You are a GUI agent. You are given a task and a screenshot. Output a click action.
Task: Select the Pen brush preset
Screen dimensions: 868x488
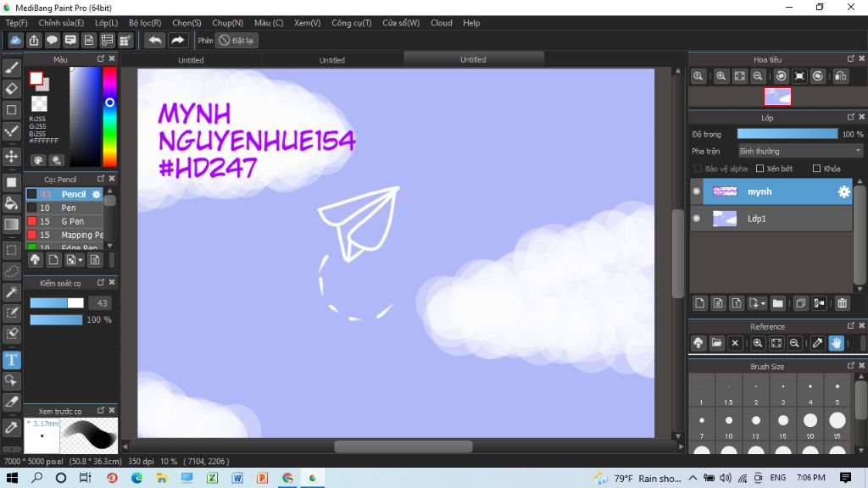[64, 208]
